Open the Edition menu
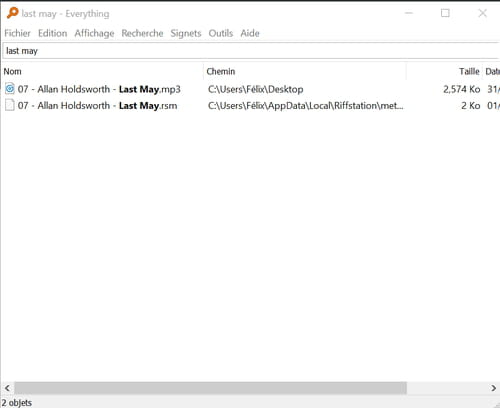The width and height of the screenshot is (500, 408). pyautogui.click(x=52, y=33)
